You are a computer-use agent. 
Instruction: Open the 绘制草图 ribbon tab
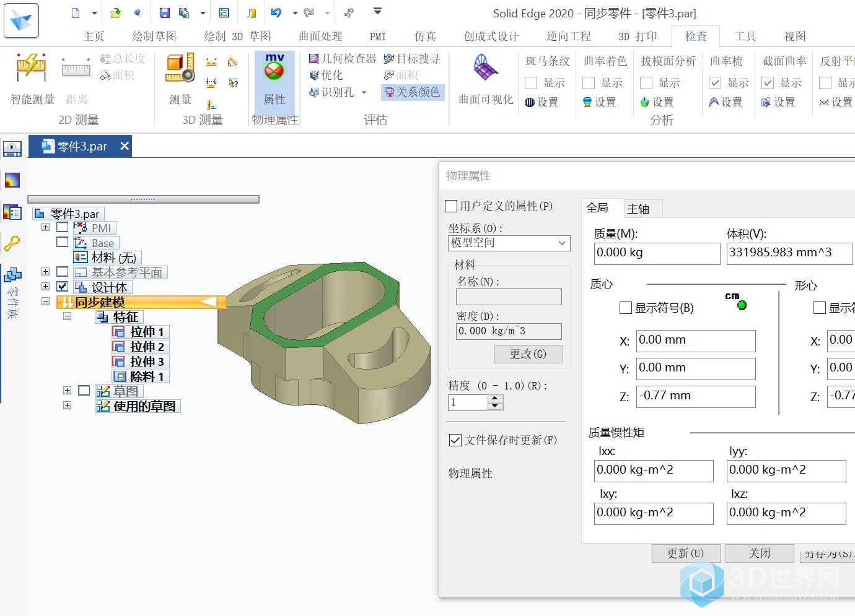(x=154, y=37)
